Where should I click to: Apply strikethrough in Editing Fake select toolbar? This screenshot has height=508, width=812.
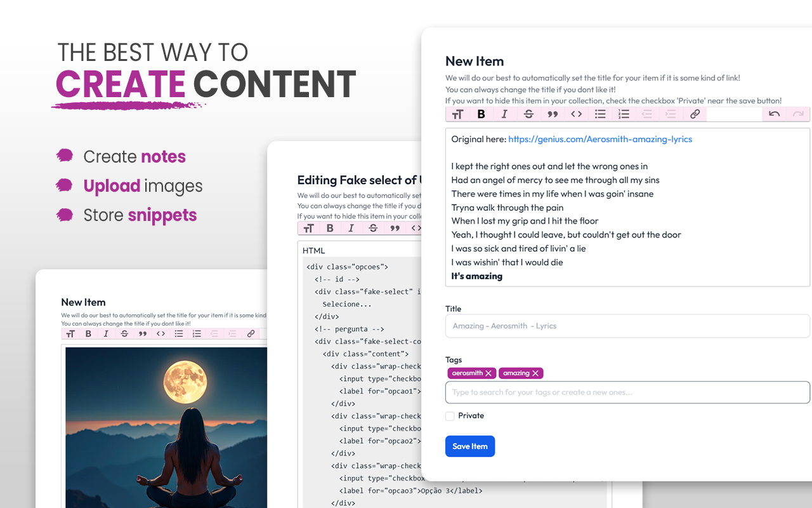click(x=373, y=228)
